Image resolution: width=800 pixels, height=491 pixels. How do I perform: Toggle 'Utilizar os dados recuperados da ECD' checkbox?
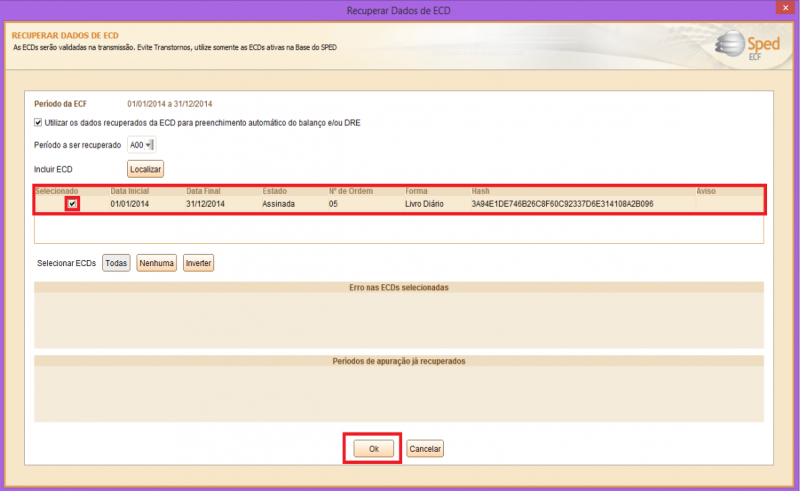pos(39,122)
